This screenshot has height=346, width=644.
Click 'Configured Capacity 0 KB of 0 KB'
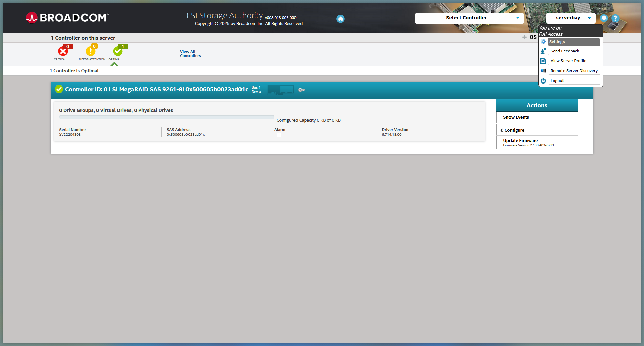click(309, 120)
